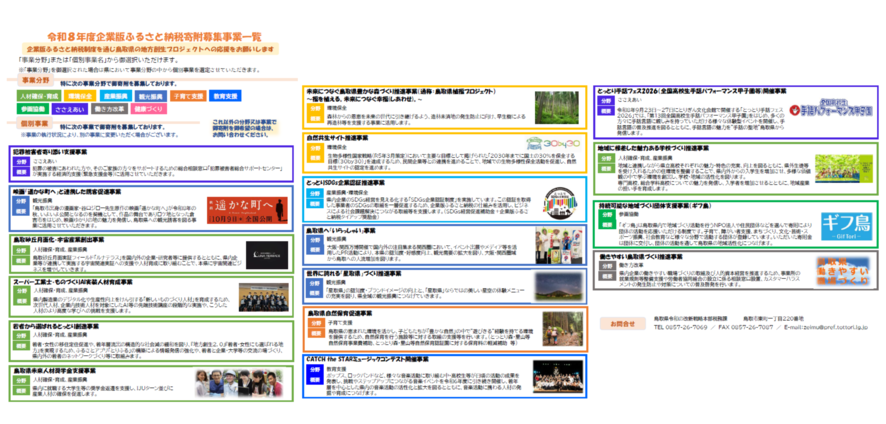The height and width of the screenshot is (424, 886).
Task: Click 概要 label in 自然共生サイト card
Action: pos(314,157)
